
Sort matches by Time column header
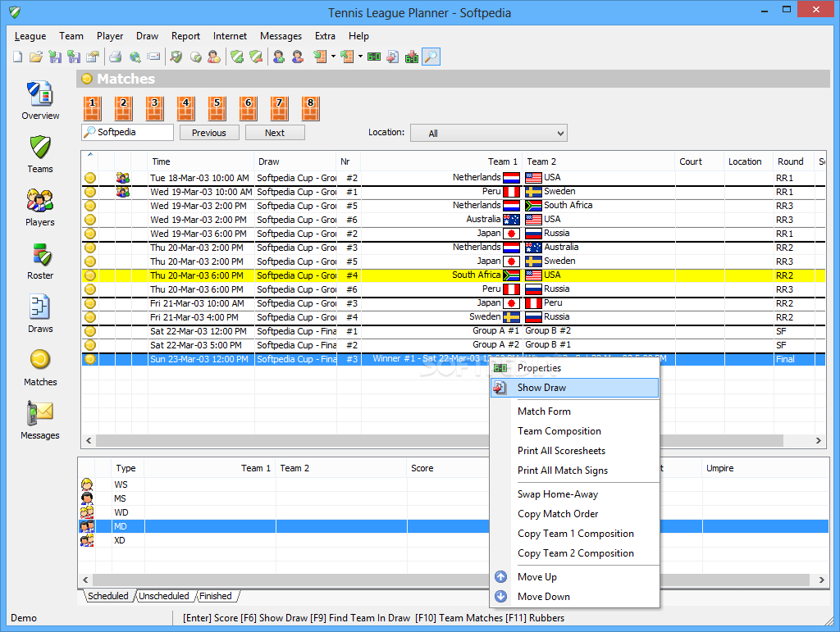200,161
